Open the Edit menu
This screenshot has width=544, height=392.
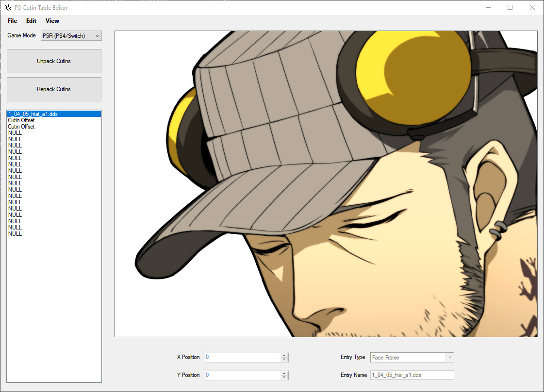tap(31, 21)
